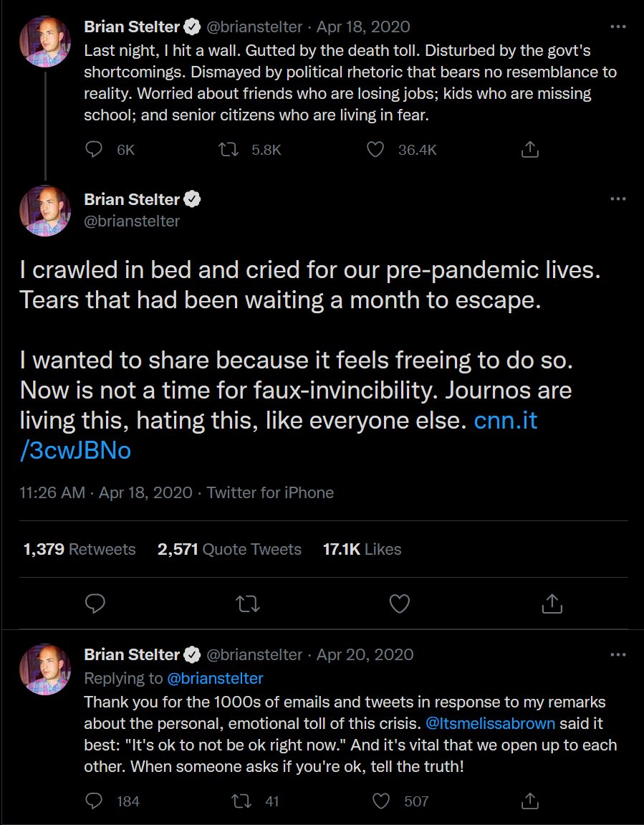Retweet the main expanded tweet

point(248,604)
